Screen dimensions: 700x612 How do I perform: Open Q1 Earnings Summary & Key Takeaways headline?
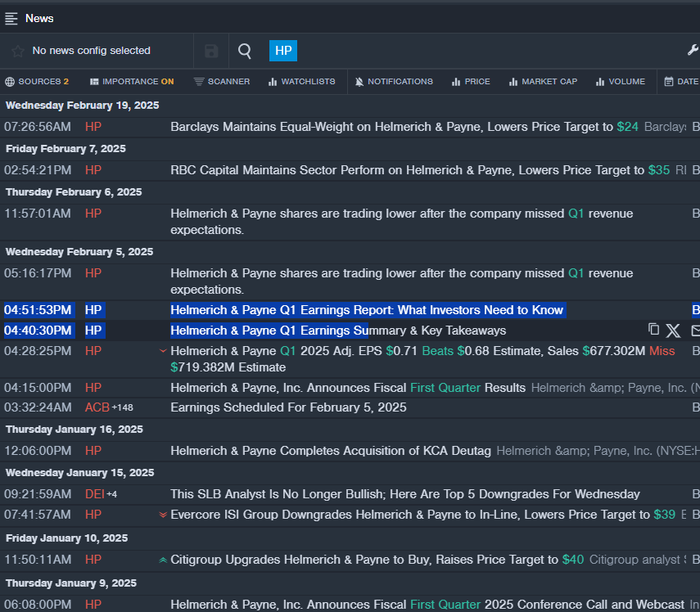tap(338, 331)
